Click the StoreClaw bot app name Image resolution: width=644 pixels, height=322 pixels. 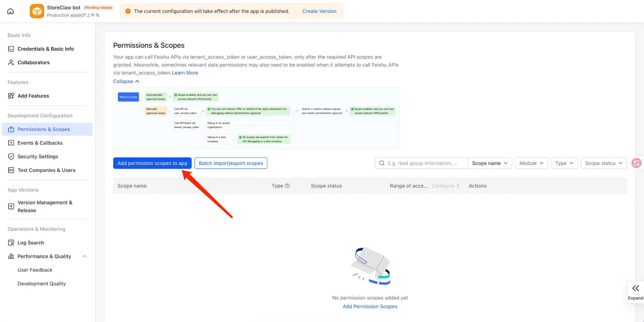point(64,8)
